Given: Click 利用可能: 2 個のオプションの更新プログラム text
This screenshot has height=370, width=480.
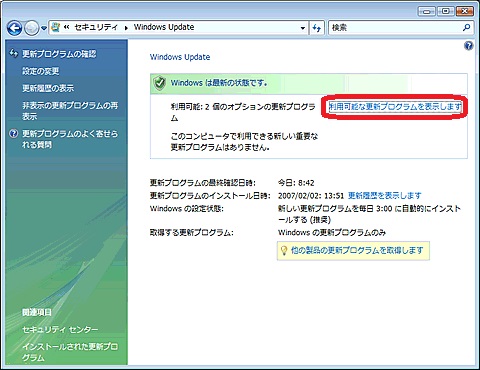Looking at the screenshot, I should click(243, 112).
